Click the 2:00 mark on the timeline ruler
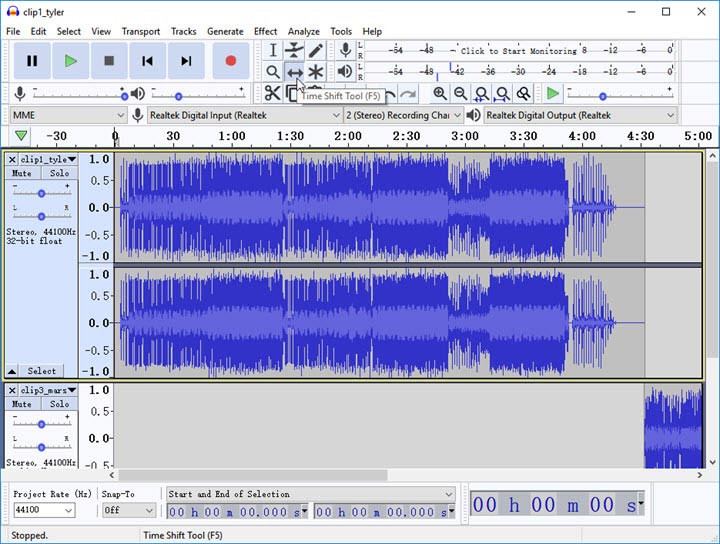The height and width of the screenshot is (544, 720). coord(348,137)
